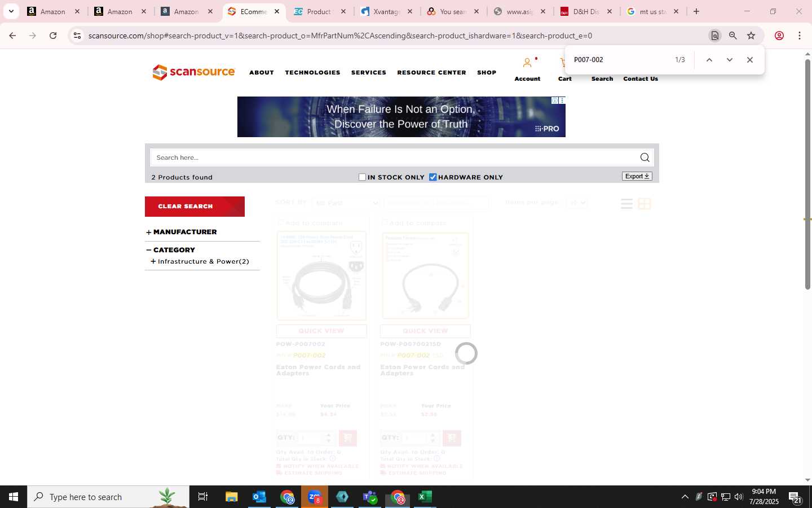Open the SERVICES menu
Image resolution: width=812 pixels, height=508 pixels.
coord(369,72)
